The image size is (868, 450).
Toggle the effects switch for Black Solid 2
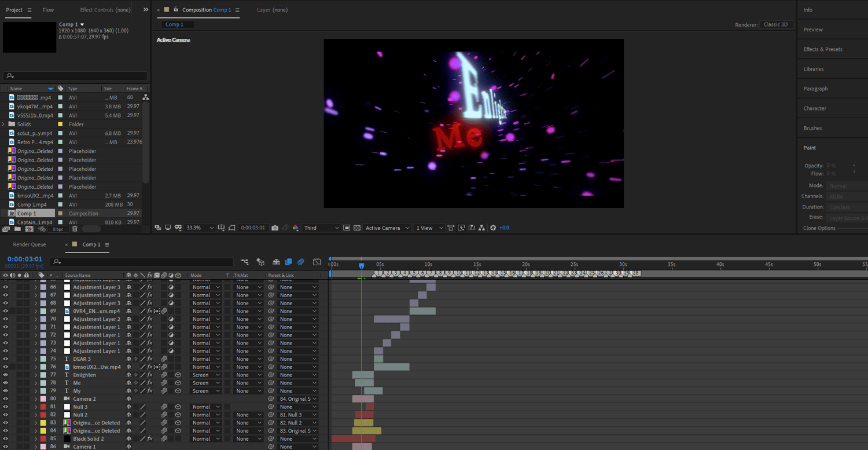(150, 439)
